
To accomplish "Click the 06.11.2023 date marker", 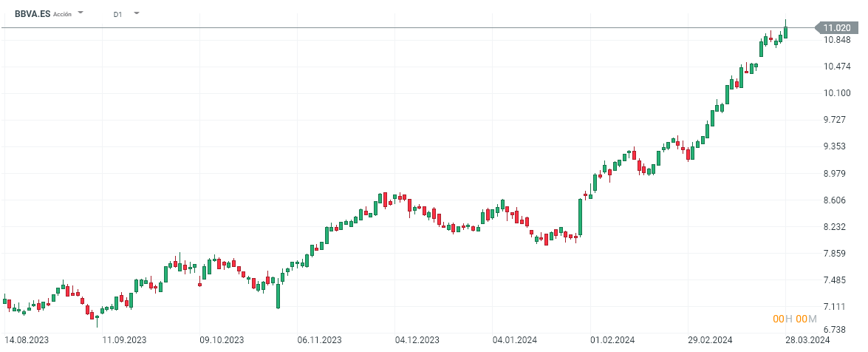I will point(319,340).
